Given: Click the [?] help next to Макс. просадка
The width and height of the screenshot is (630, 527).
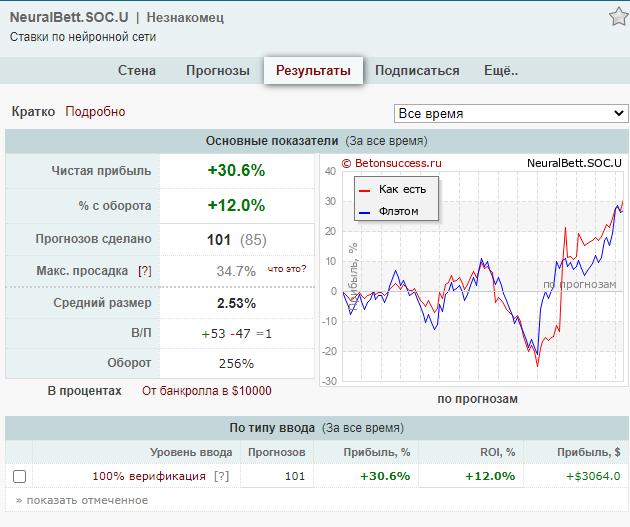Looking at the screenshot, I should pos(145,271).
